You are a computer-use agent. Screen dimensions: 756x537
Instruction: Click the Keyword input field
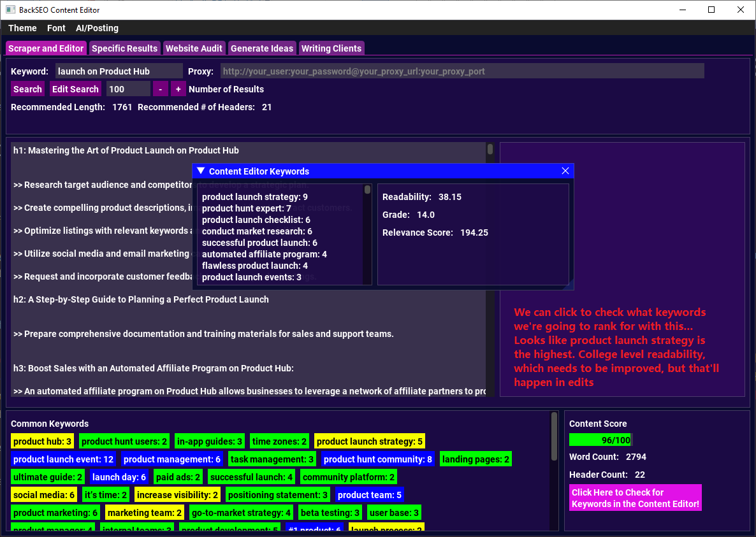[119, 71]
